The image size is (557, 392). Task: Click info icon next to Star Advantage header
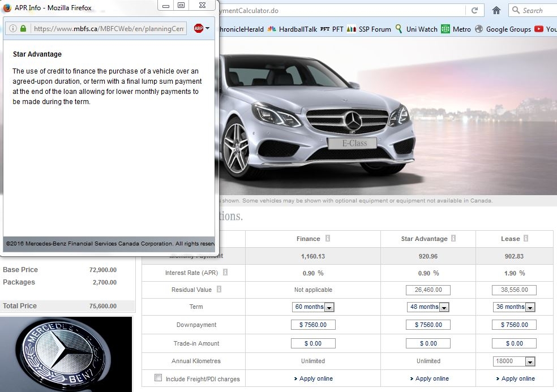(x=453, y=238)
